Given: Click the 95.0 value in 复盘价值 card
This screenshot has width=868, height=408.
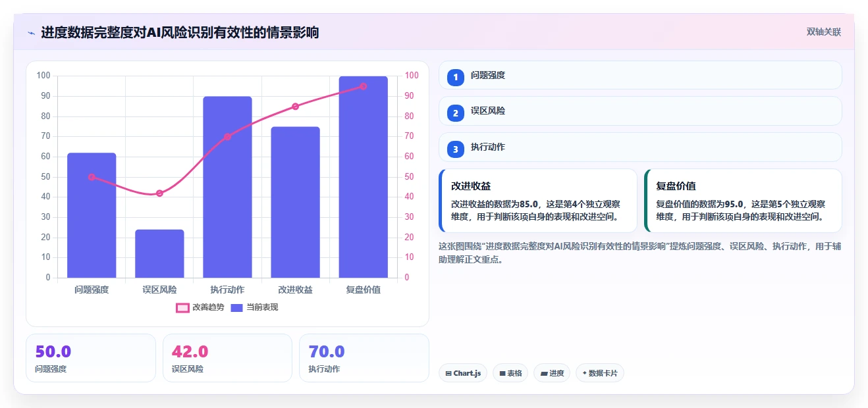Looking at the screenshot, I should click(x=734, y=204).
